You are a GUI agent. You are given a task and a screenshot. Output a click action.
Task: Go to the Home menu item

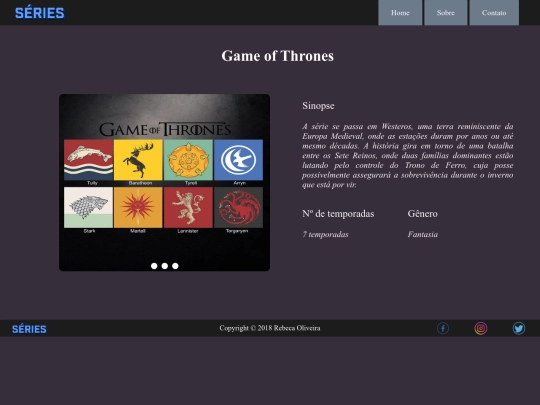pyautogui.click(x=400, y=13)
